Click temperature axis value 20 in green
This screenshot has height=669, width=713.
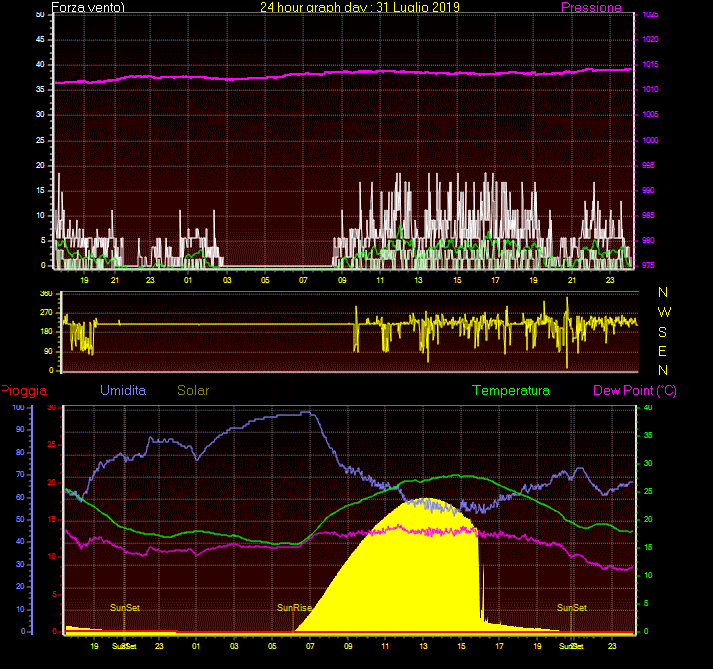pos(648,519)
